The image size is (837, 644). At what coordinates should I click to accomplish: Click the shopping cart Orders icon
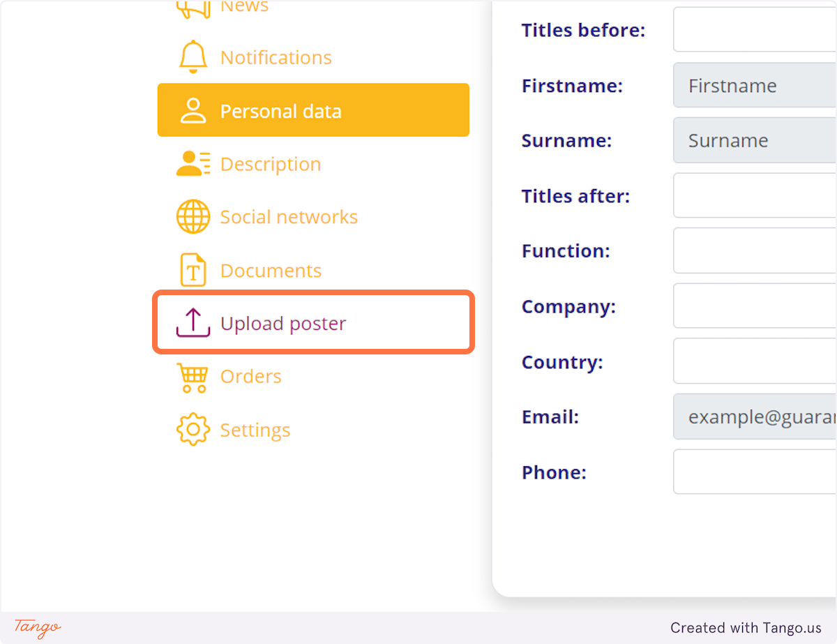point(193,377)
